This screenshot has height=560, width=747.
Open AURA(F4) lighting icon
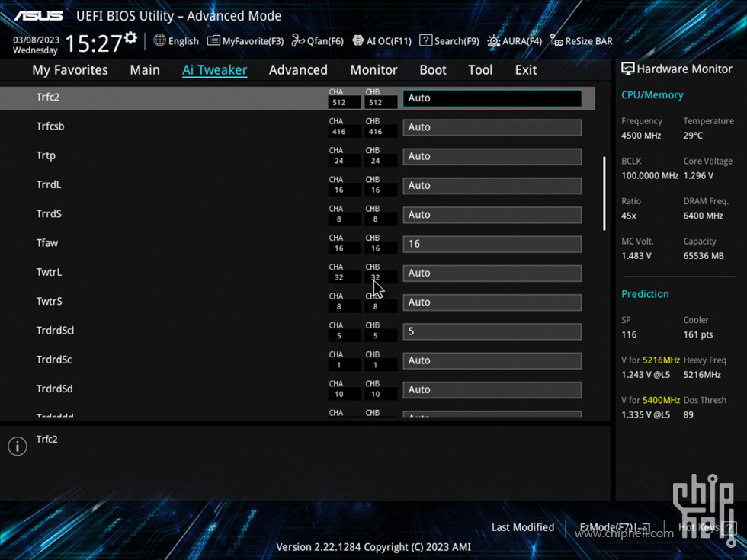[494, 41]
